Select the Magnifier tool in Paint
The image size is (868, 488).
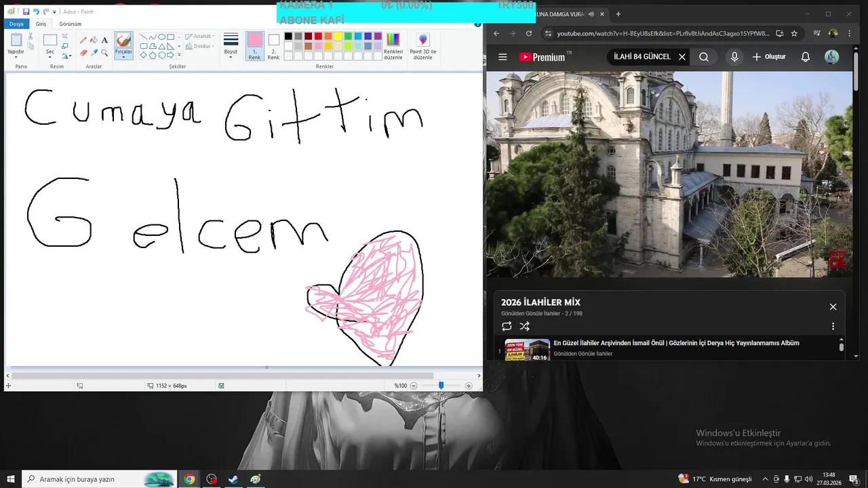pyautogui.click(x=104, y=52)
